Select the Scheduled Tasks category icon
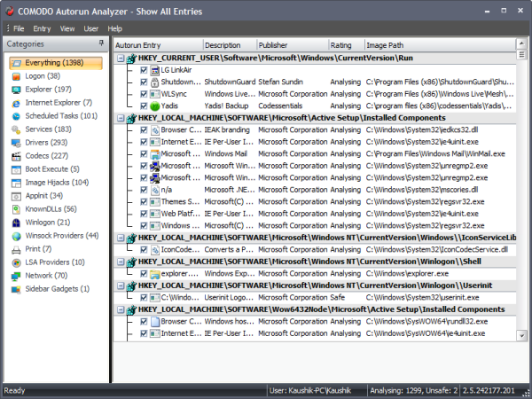The height and width of the screenshot is (399, 532). [x=17, y=116]
